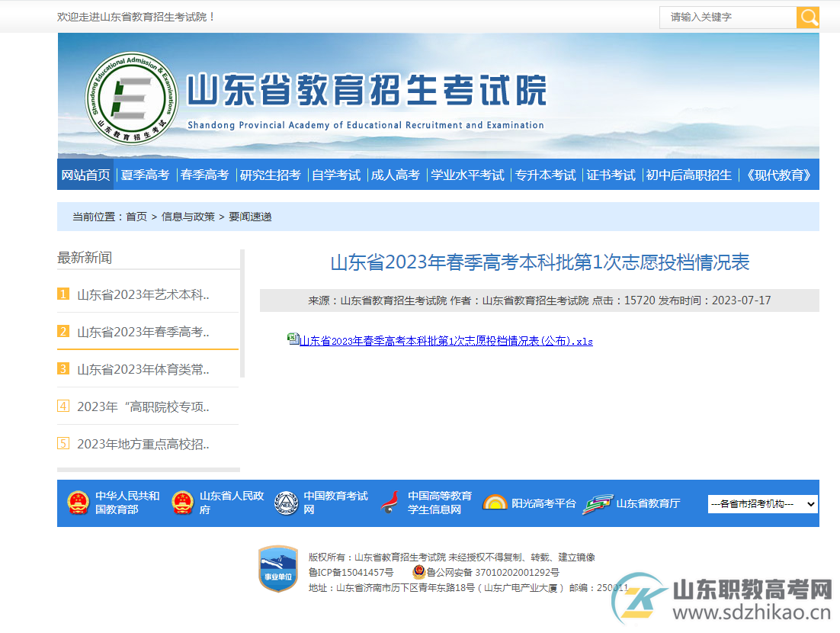The width and height of the screenshot is (840, 633).
Task: Click the Excel file icon beside the xls link
Action: (293, 339)
